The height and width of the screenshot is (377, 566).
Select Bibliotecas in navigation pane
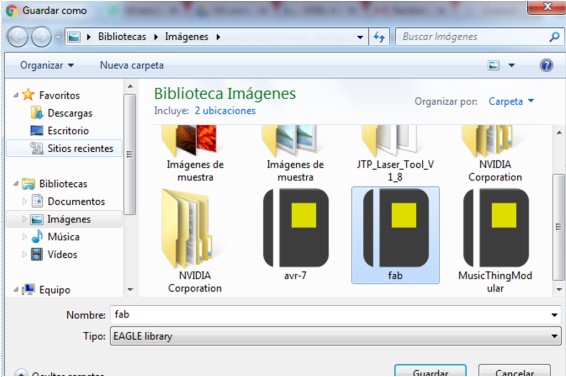pyautogui.click(x=63, y=184)
